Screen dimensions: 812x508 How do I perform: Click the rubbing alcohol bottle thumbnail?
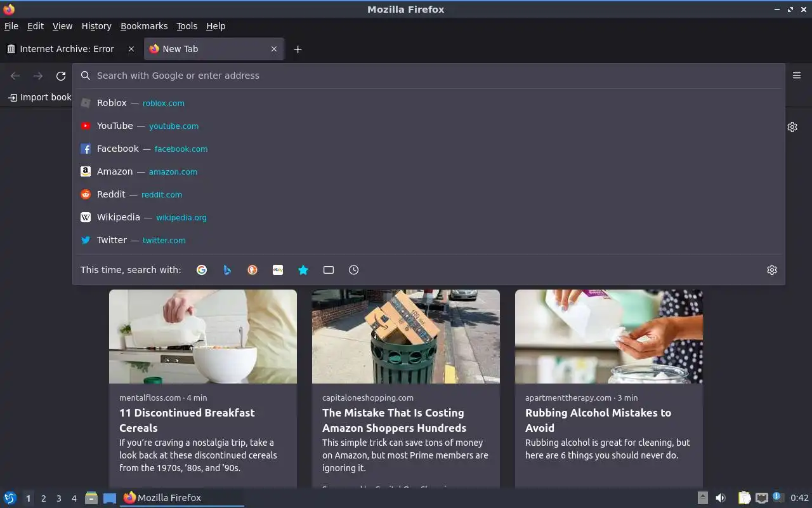tap(609, 337)
